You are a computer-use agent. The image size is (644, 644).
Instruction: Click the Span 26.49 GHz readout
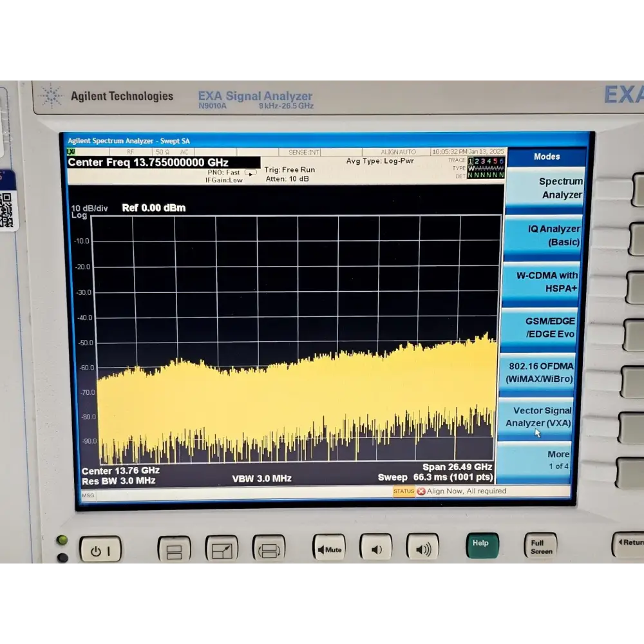click(x=457, y=467)
